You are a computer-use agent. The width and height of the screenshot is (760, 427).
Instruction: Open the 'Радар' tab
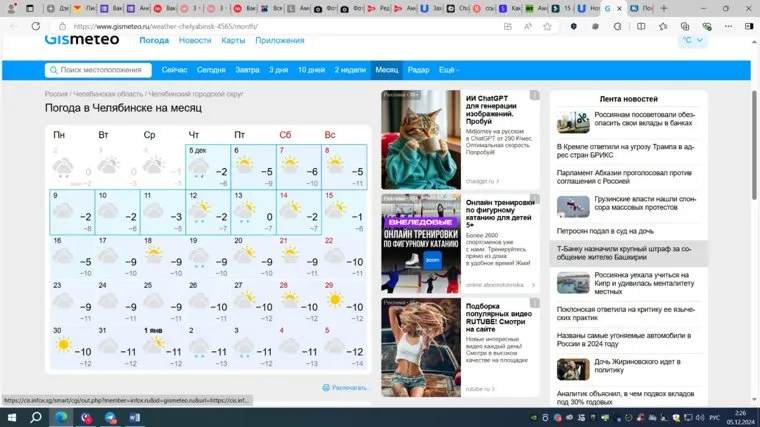click(x=419, y=70)
